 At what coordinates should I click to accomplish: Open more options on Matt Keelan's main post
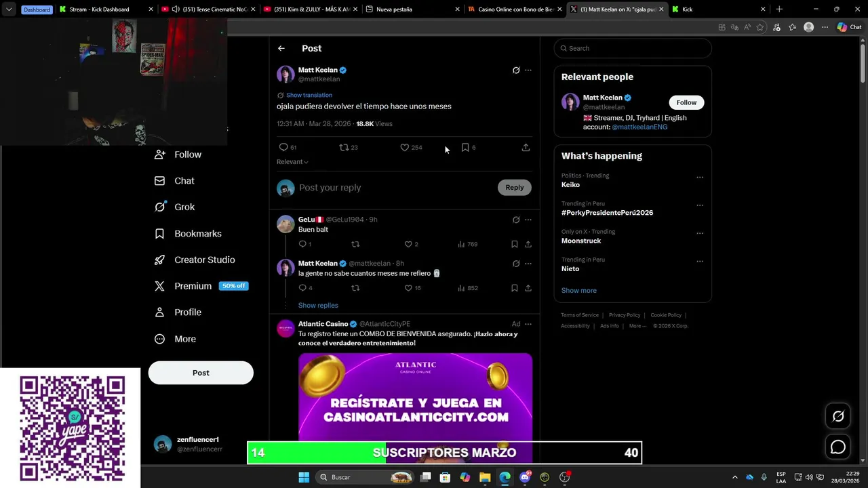(528, 70)
